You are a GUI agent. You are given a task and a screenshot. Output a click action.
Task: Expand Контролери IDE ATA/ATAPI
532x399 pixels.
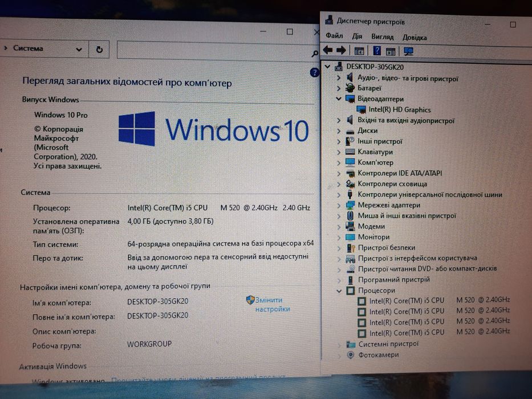tap(339, 173)
